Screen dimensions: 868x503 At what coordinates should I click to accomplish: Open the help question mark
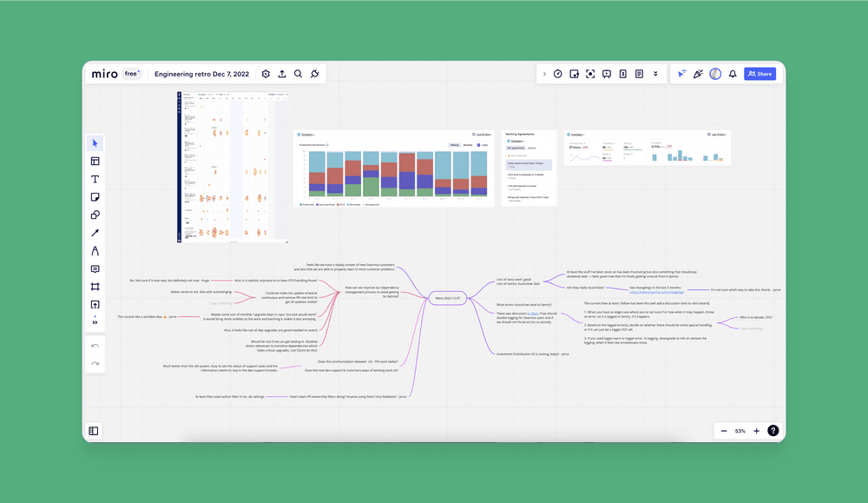coord(773,430)
